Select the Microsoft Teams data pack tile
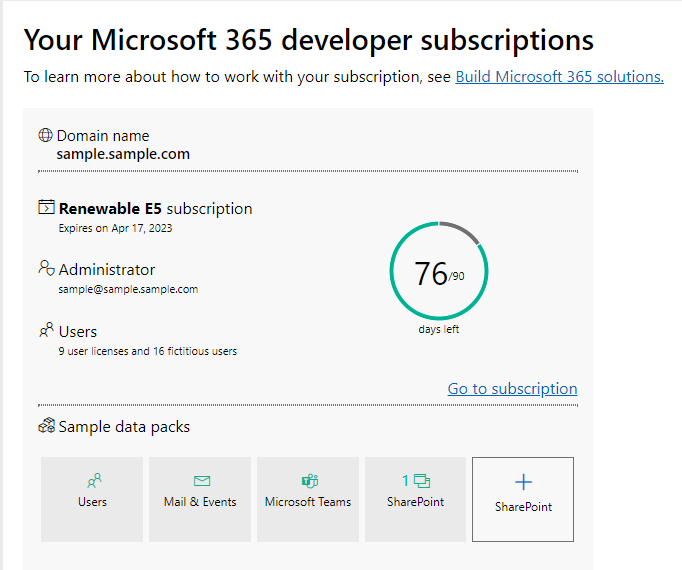682x570 pixels. (x=308, y=499)
